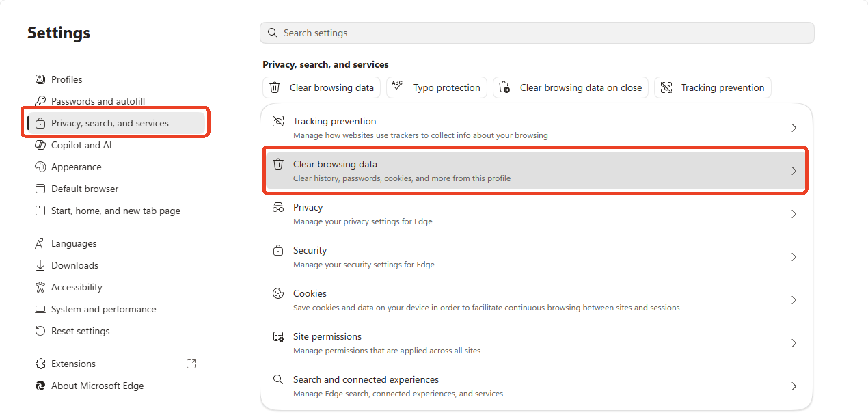The image size is (868, 419).
Task: Click the 'Privacy, search, and services' page heading
Action: point(325,64)
